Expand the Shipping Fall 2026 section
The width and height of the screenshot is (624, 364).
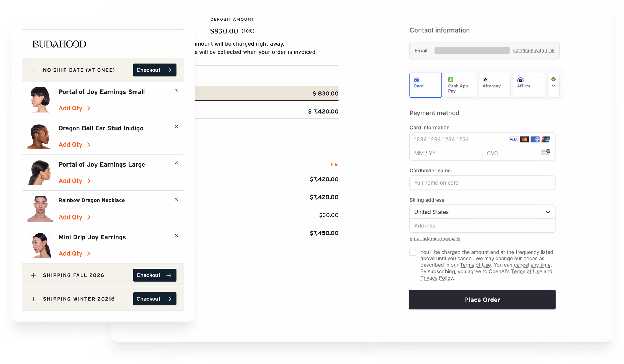point(33,275)
